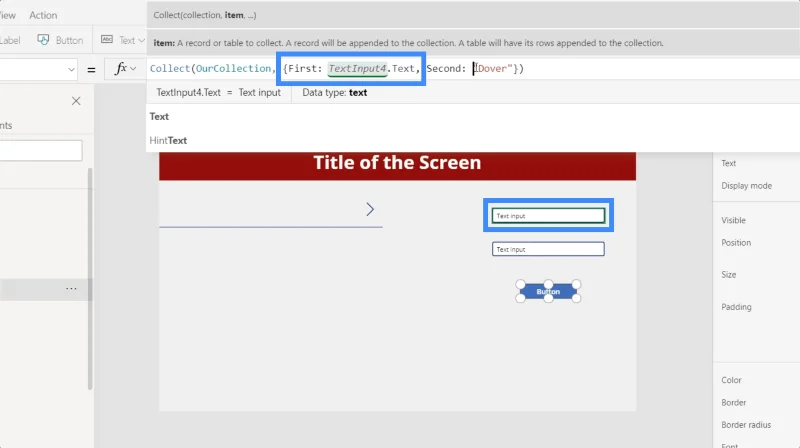Click the Display mode property
The image size is (800, 448).
coord(746,186)
